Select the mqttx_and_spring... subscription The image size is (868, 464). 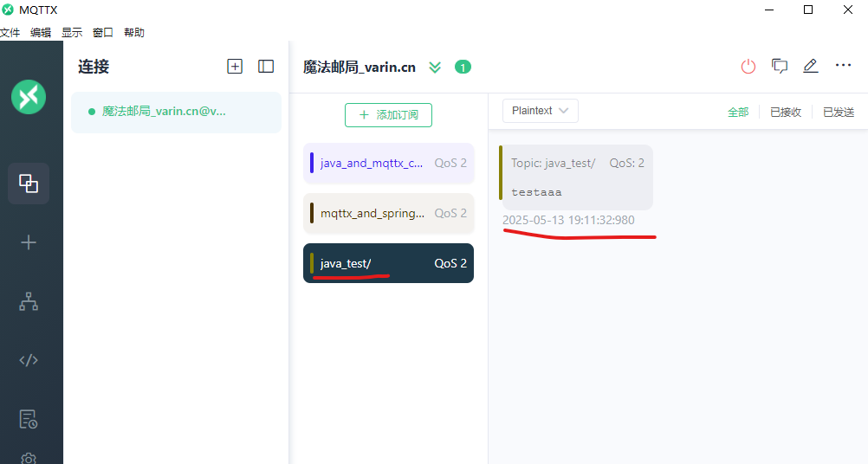(389, 214)
